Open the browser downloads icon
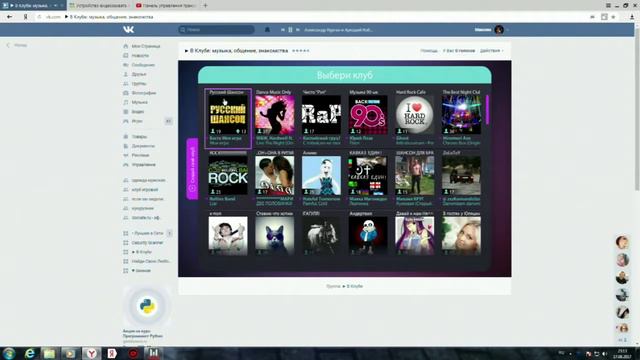 tap(632, 17)
